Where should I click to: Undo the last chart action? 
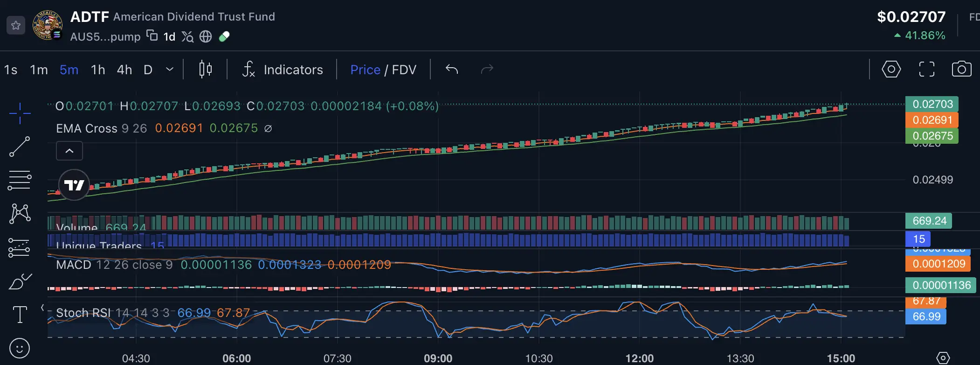point(452,70)
